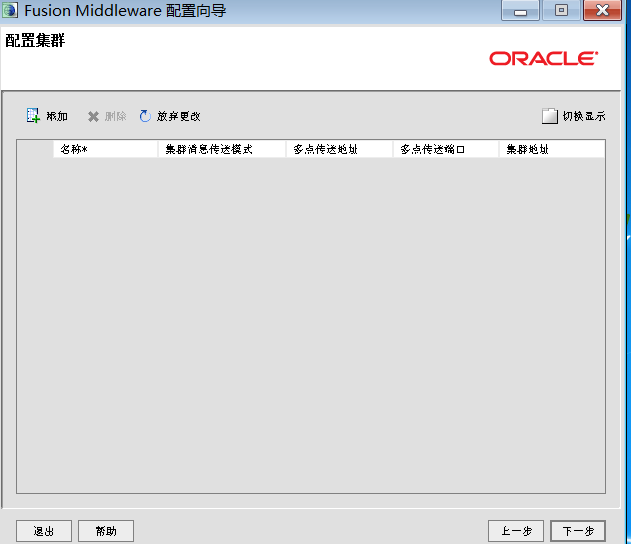
Task: Click the 添加 (Add) cluster icon
Action: coord(33,116)
